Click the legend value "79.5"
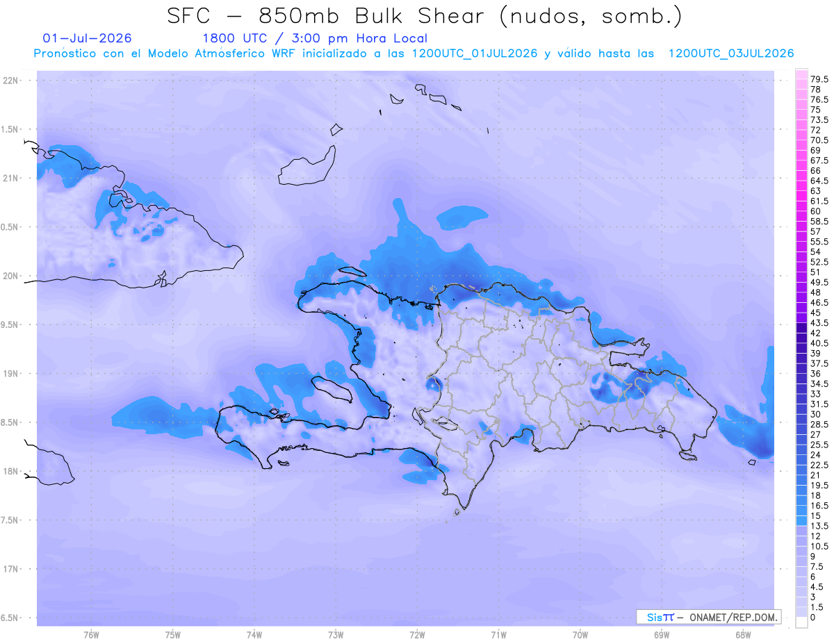 (x=818, y=79)
